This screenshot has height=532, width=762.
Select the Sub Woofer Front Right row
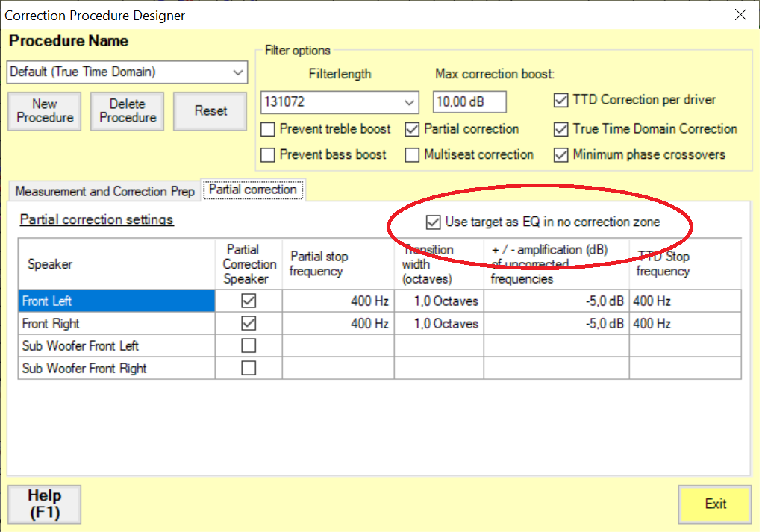point(116,369)
